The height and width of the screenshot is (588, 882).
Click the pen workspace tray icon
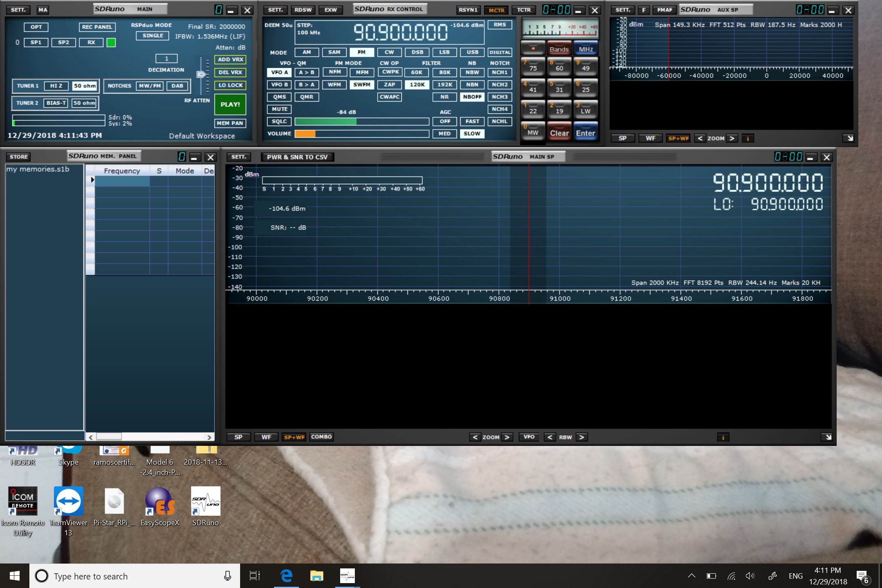[772, 576]
